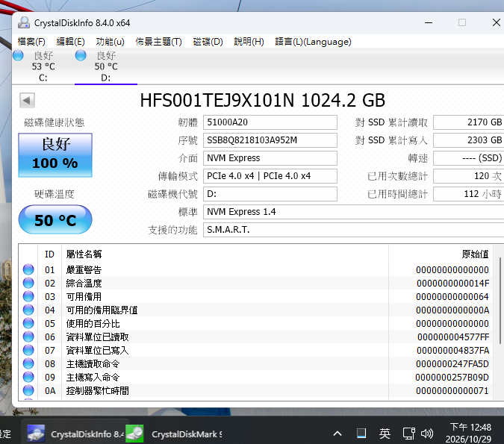
Task: Select the 綜合溫度 raw value 000000000014F
Action: (x=453, y=284)
